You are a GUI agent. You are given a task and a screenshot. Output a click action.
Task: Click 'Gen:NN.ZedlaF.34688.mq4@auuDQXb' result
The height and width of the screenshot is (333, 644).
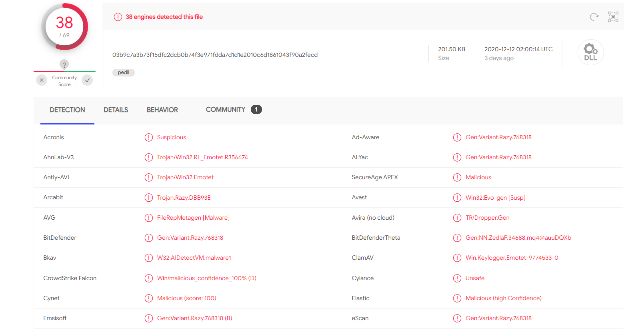(x=518, y=238)
